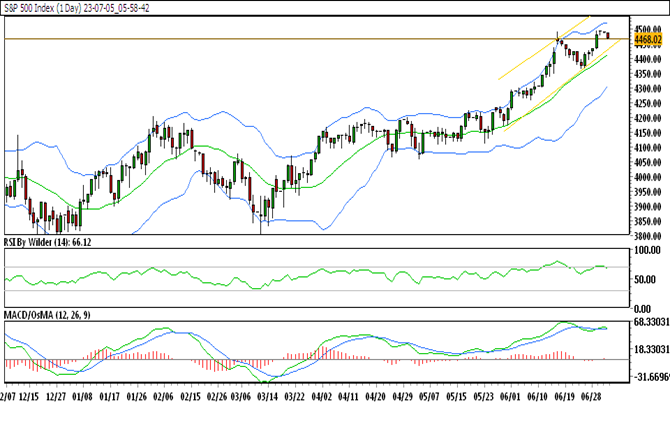Select the 4350.00 price axis label

pyautogui.click(x=648, y=74)
